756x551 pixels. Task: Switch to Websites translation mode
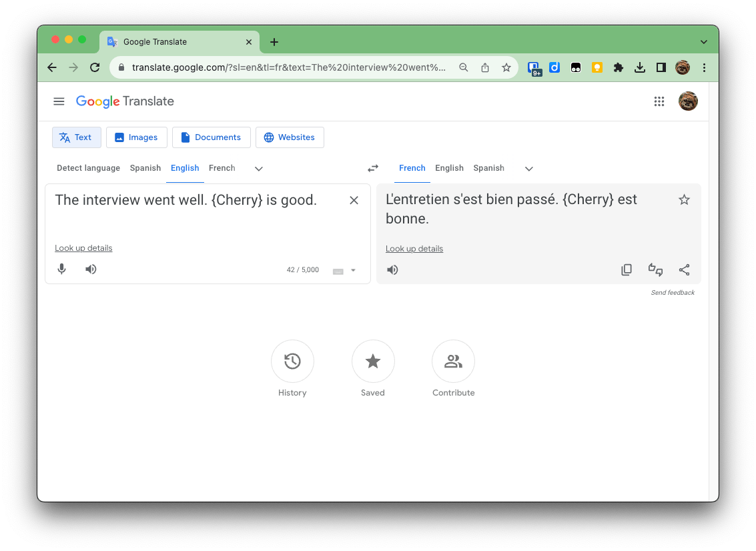pyautogui.click(x=290, y=137)
